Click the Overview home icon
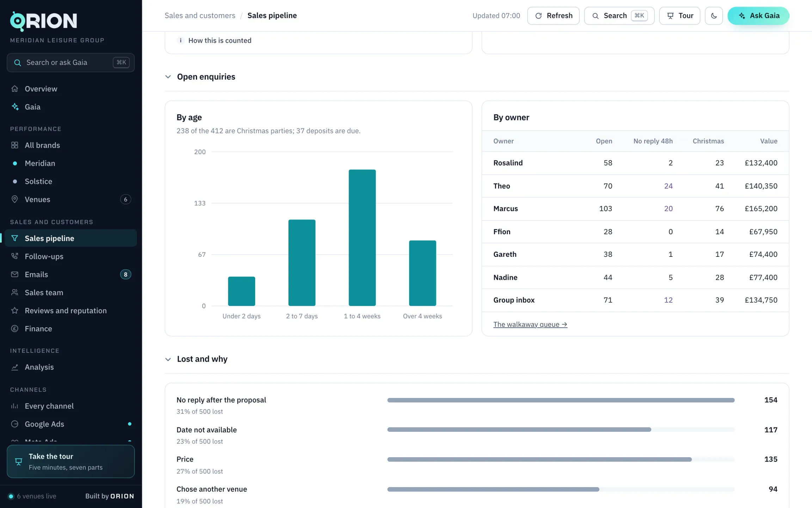Viewport: 812px width, 508px height. (15, 89)
